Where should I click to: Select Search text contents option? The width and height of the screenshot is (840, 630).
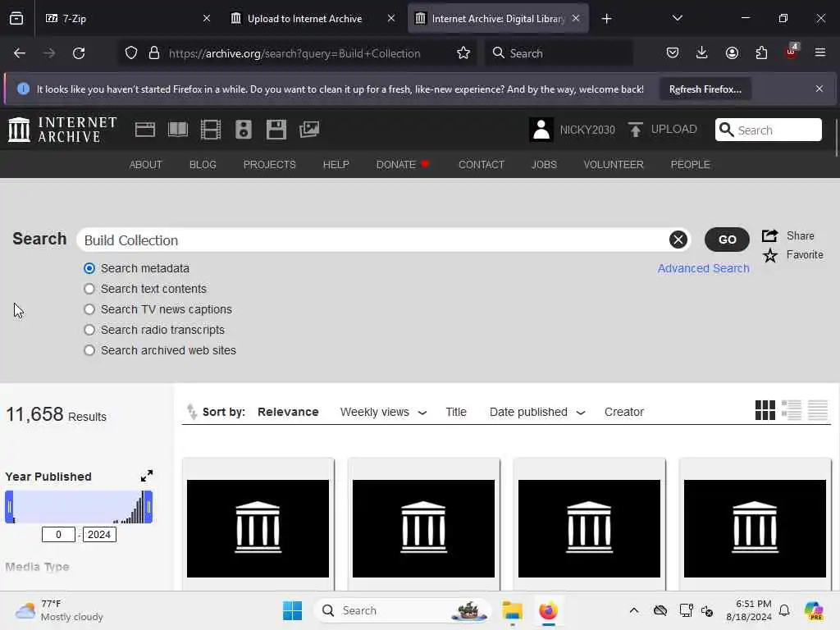click(89, 289)
